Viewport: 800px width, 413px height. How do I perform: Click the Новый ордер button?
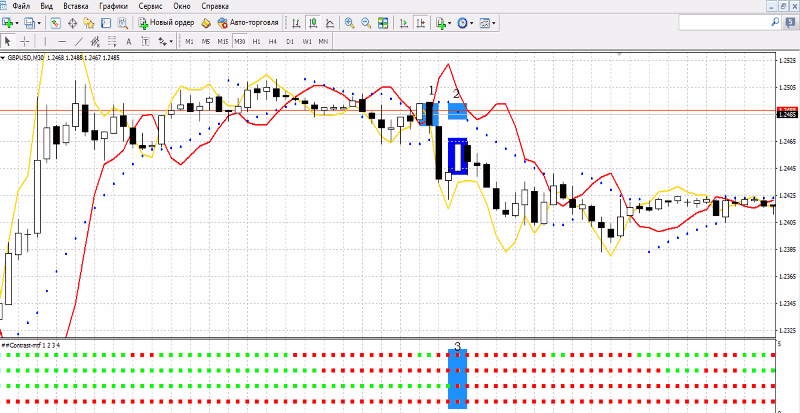[x=166, y=23]
